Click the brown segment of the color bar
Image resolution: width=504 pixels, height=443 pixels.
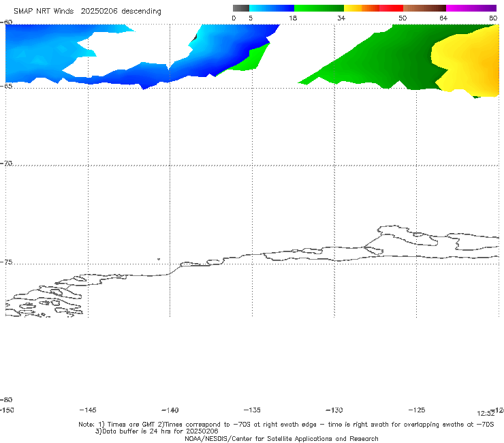pyautogui.click(x=424, y=8)
